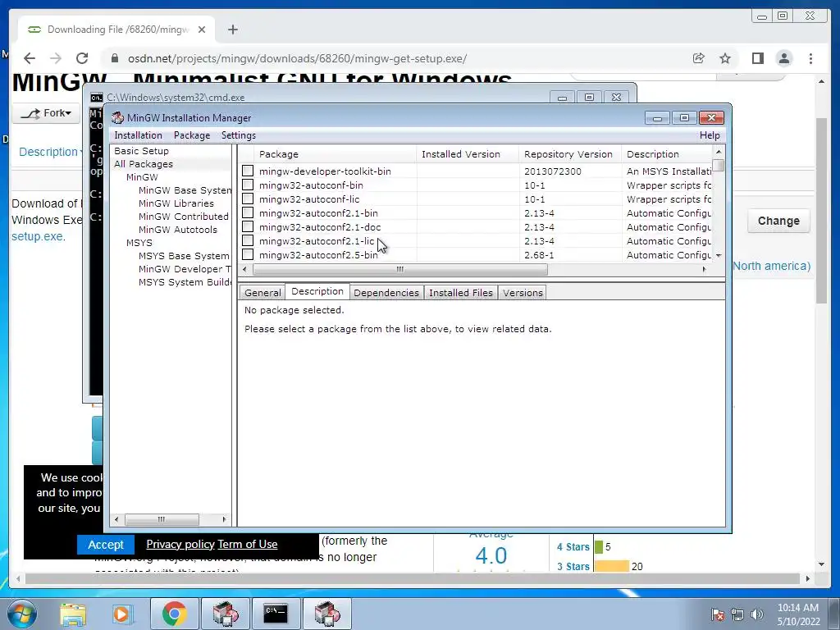Close the Downloading File tab
Screen dimensions: 840x630
(x=202, y=30)
